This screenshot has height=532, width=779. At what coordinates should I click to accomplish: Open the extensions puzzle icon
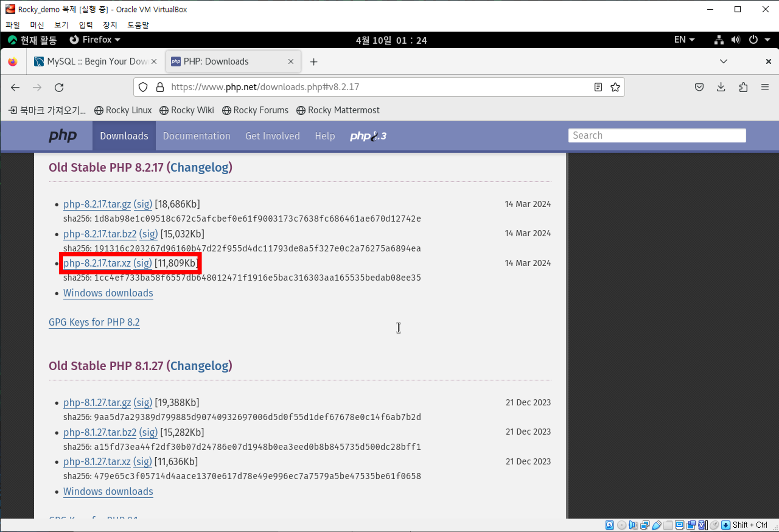[743, 87]
